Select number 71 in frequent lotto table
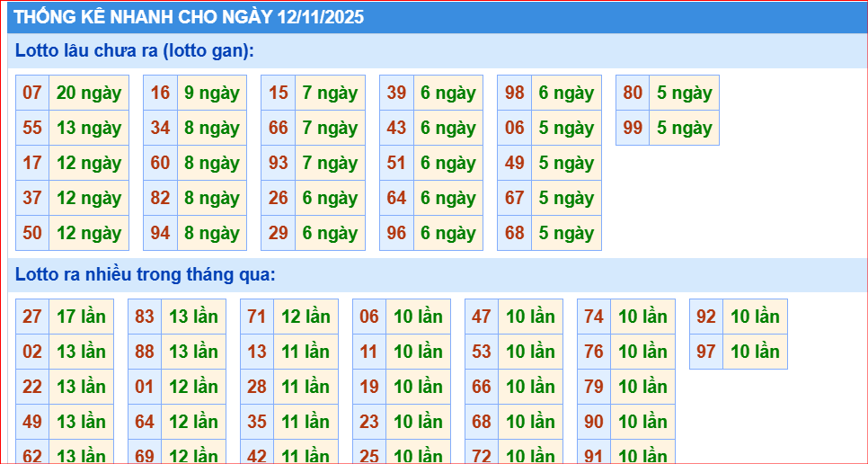Viewport: 868px width, 464px height. (x=257, y=317)
